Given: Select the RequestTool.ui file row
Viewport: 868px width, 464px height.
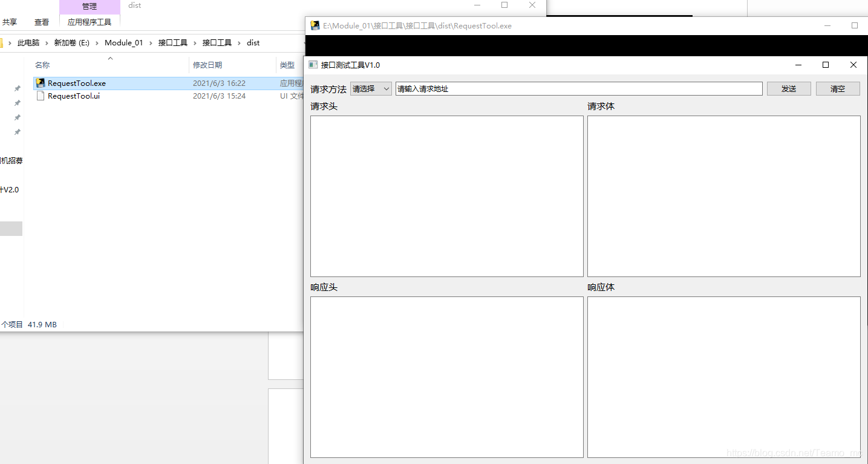Looking at the screenshot, I should tap(168, 96).
